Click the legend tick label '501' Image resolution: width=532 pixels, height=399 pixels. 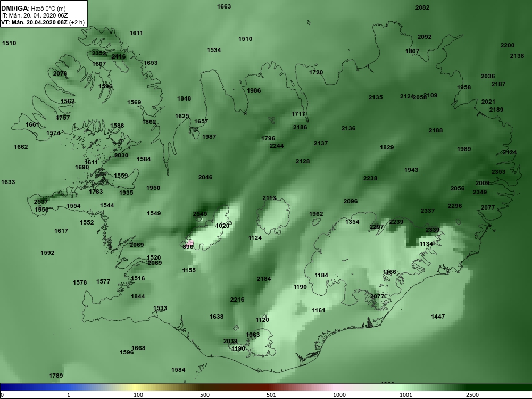point(271,395)
